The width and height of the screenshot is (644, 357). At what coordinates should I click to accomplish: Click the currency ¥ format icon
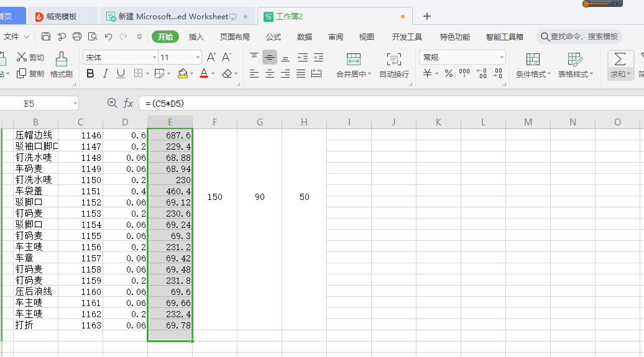[427, 73]
